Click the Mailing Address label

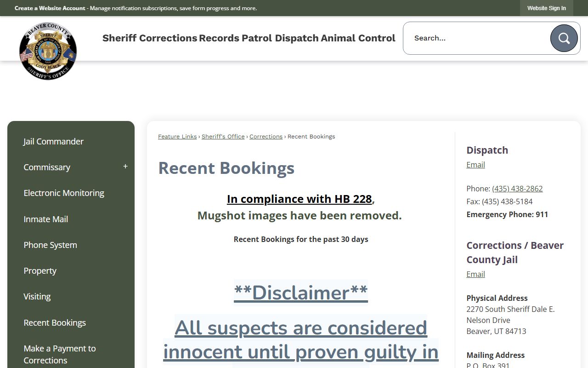[x=495, y=355]
